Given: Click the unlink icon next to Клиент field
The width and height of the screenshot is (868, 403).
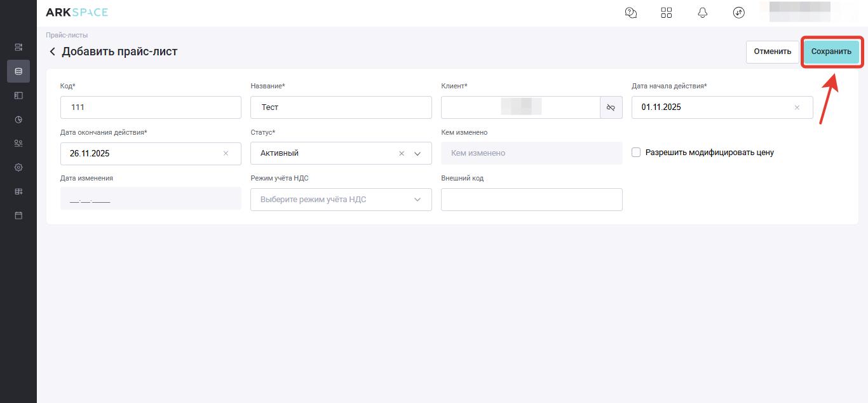Looking at the screenshot, I should point(611,107).
